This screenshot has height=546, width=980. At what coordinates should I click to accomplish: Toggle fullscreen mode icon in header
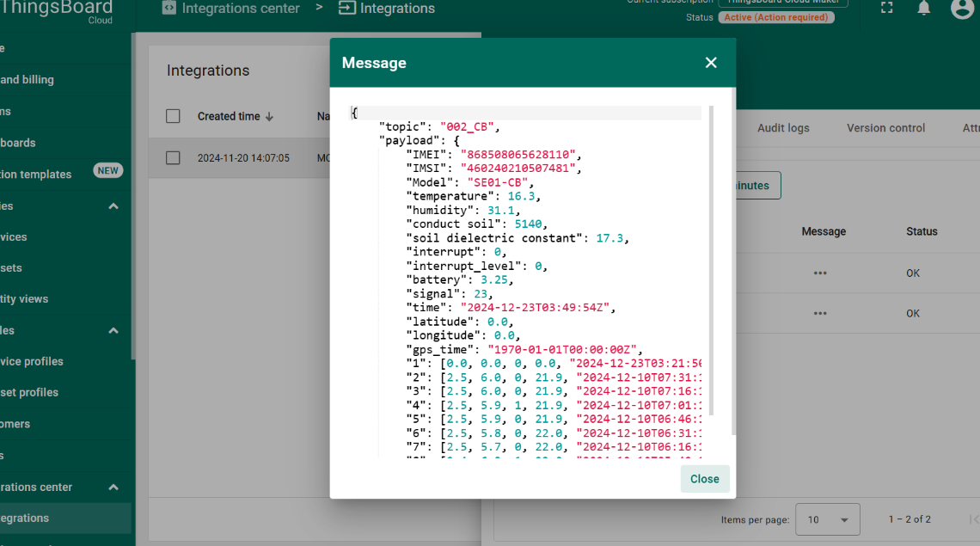(x=887, y=8)
